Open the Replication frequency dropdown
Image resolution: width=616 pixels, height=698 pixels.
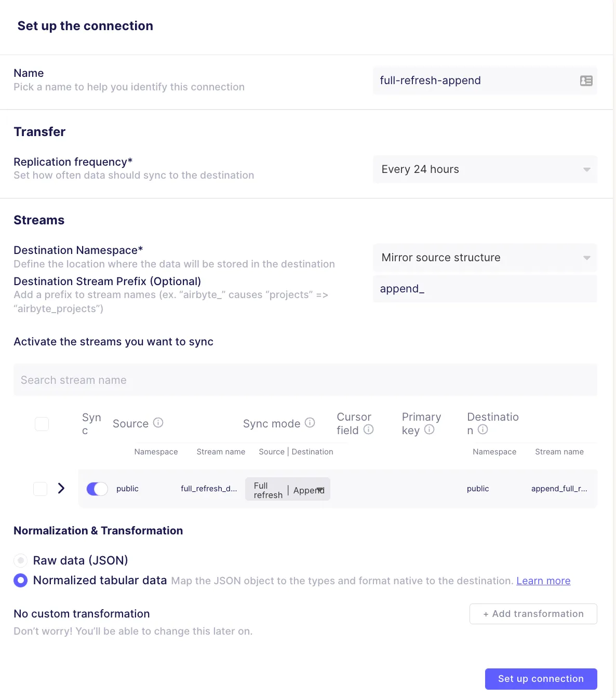tap(485, 169)
